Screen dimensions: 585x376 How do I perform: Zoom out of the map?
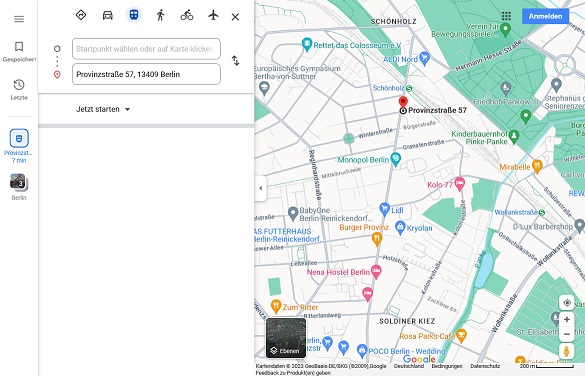point(567,334)
